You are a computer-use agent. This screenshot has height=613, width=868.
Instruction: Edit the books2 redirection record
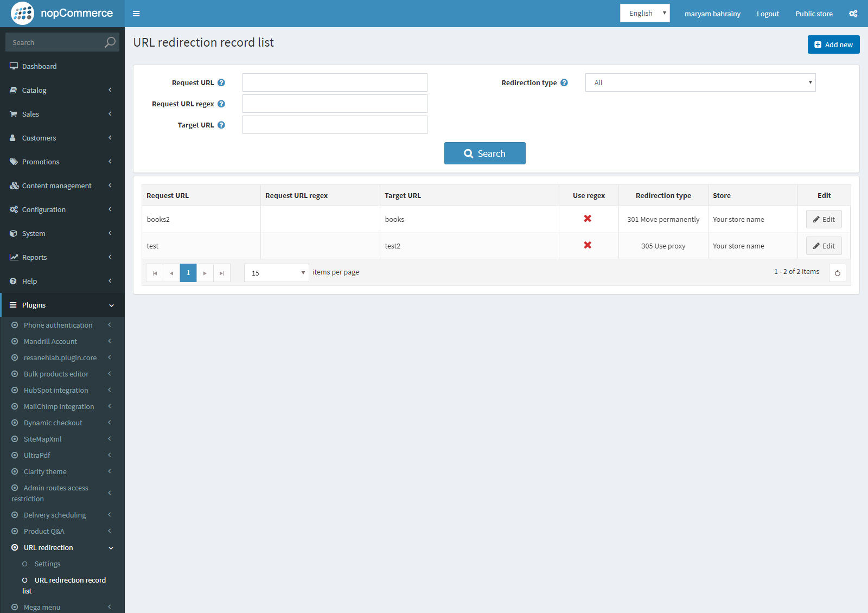(x=824, y=219)
